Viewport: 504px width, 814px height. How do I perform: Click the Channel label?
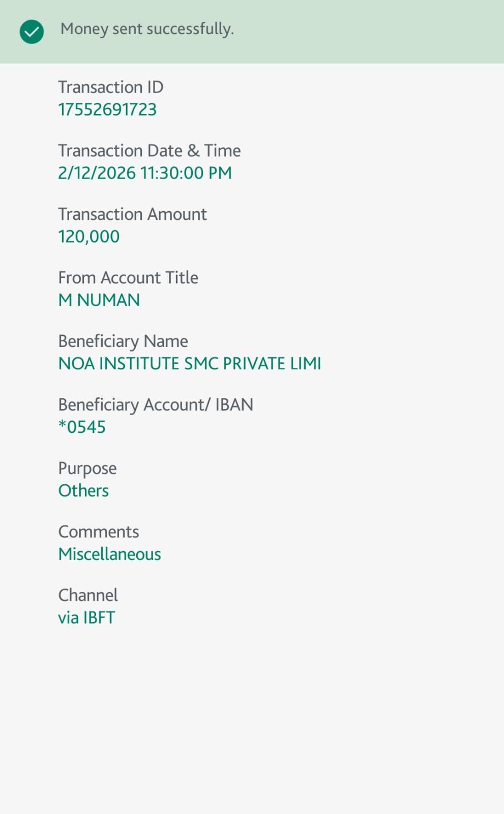coord(88,595)
